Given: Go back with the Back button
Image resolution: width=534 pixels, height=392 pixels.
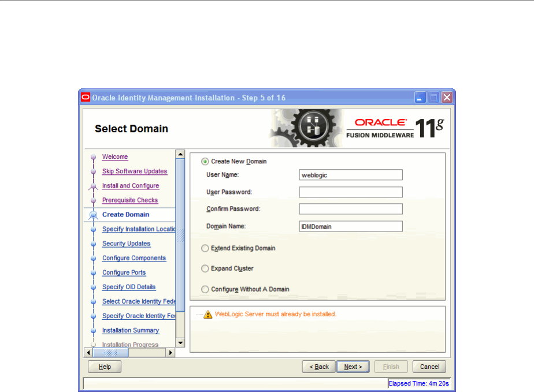Looking at the screenshot, I should pyautogui.click(x=319, y=367).
